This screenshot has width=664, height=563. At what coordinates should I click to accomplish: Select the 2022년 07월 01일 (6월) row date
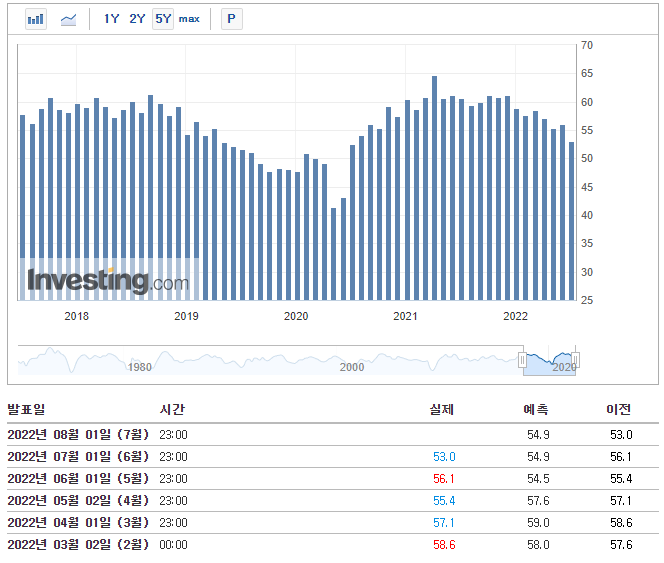point(78,457)
